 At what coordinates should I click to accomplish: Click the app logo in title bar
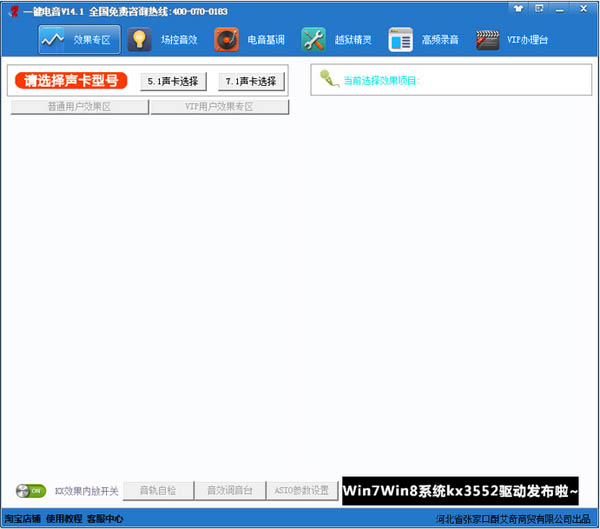tap(14, 11)
